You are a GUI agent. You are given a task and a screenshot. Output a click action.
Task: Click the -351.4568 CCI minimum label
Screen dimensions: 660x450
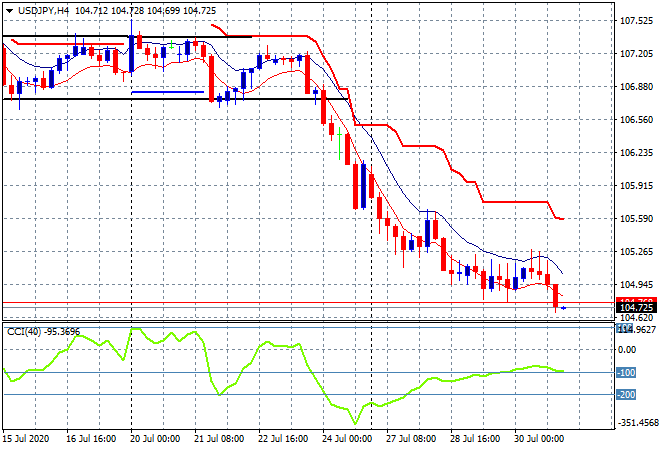click(637, 423)
